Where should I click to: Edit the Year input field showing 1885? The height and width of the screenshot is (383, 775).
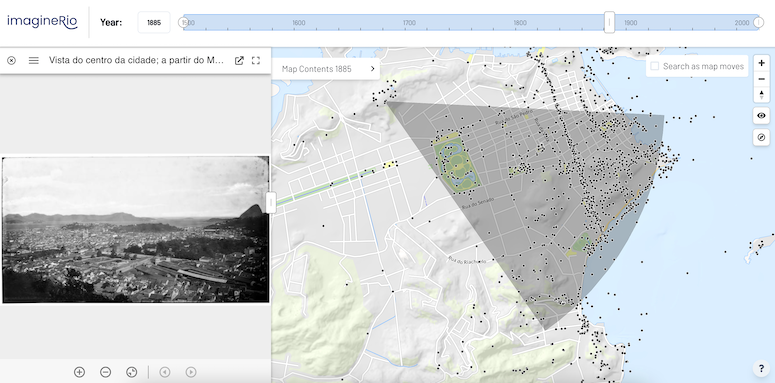[x=154, y=23]
